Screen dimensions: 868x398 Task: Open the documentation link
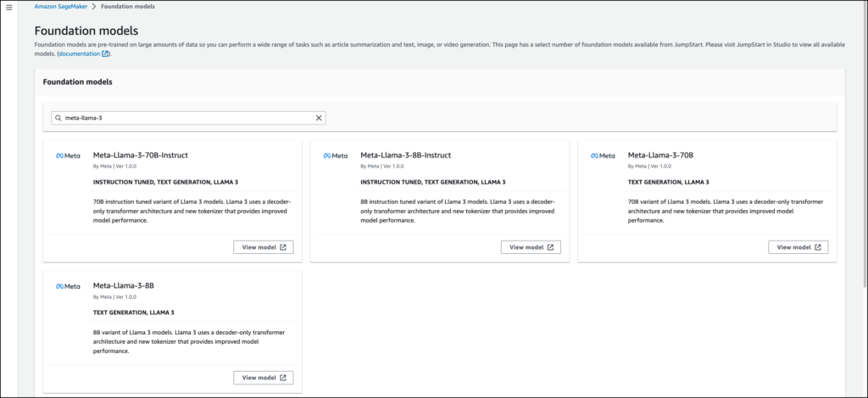point(79,54)
